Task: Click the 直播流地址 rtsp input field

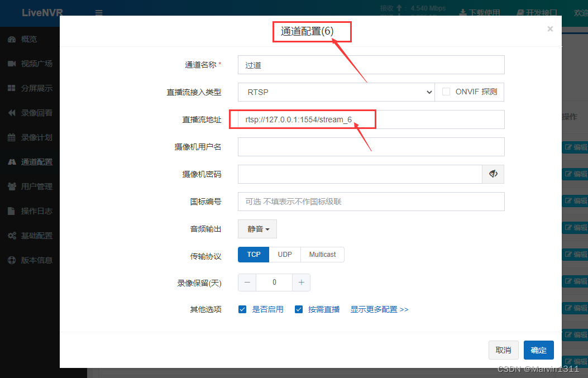Action: 371,119
